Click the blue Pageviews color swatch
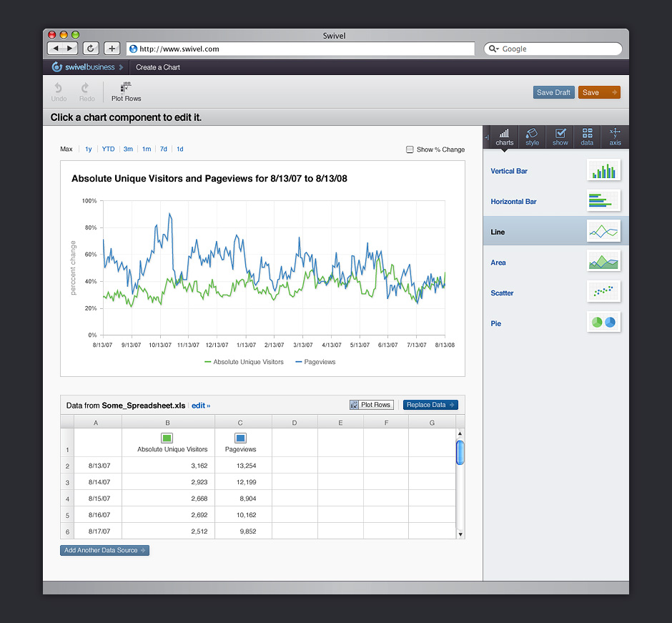 point(241,438)
